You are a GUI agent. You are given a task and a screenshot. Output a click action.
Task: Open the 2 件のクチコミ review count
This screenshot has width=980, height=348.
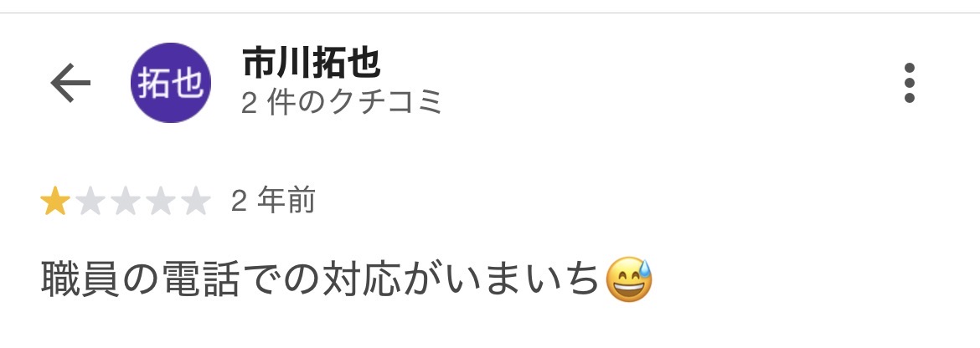tap(342, 102)
